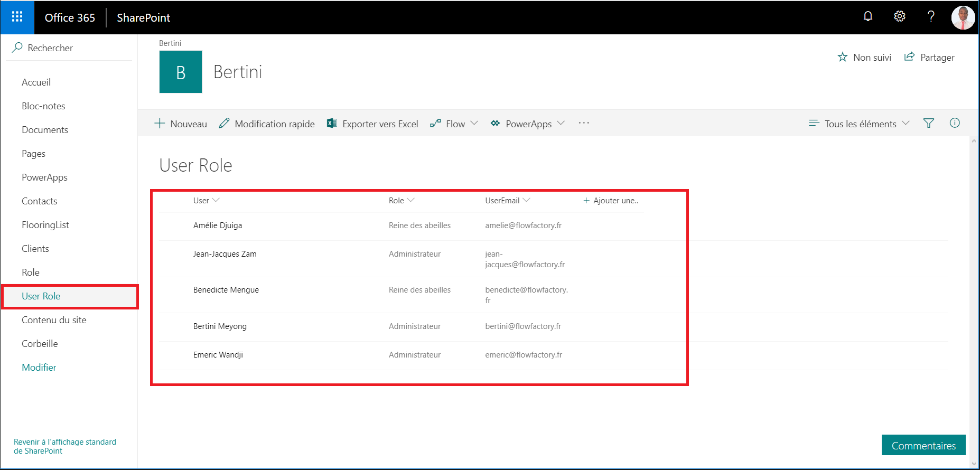The width and height of the screenshot is (980, 470).
Task: Click the vertical scrollbar on the right
Action: pyautogui.click(x=974, y=302)
